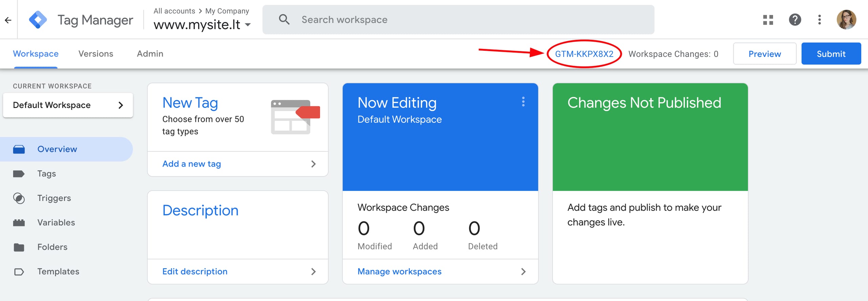Screen dimensions: 868x301
Task: Switch to the Versions tab
Action: (x=96, y=54)
